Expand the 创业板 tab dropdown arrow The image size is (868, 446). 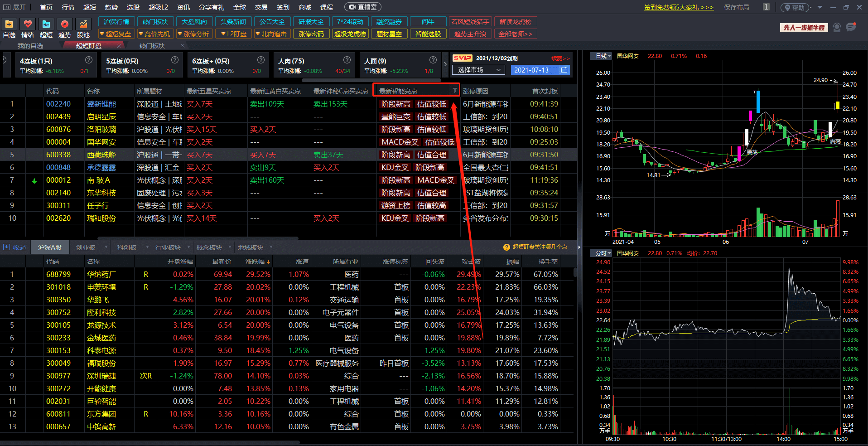pos(106,247)
